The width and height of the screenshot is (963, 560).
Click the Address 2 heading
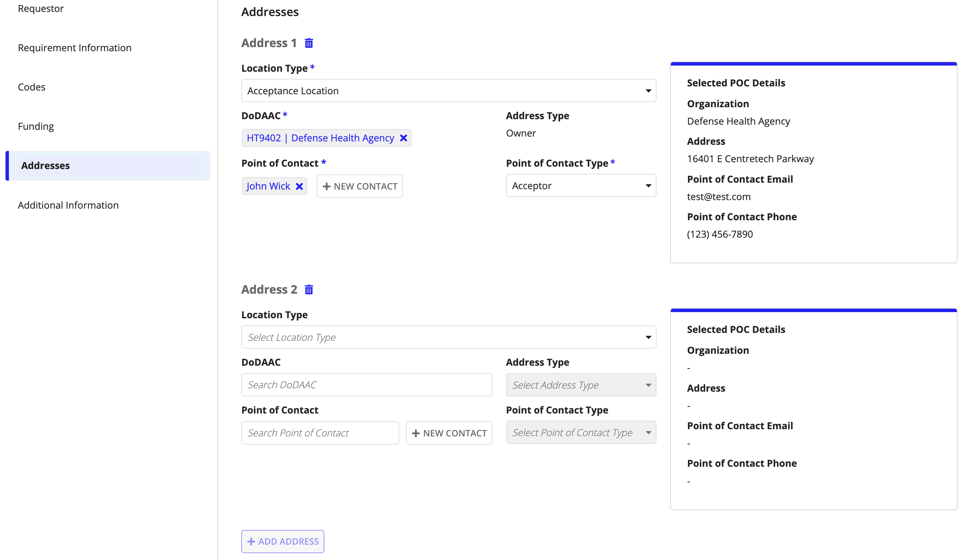pos(269,290)
